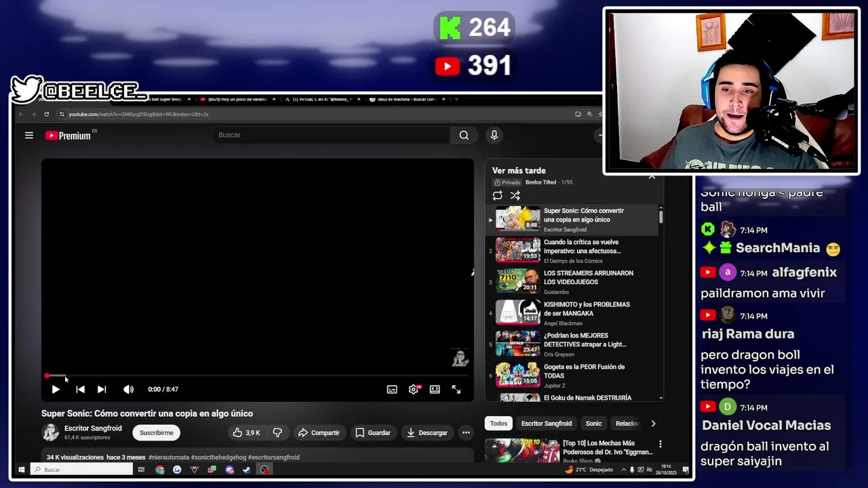Dislike the video
This screenshot has height=488, width=868.
pos(277,432)
